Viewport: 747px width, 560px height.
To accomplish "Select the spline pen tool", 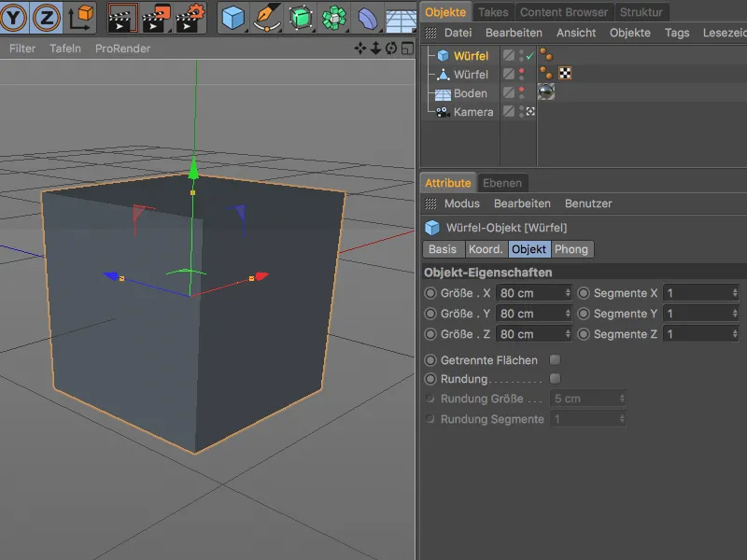I will pos(267,18).
